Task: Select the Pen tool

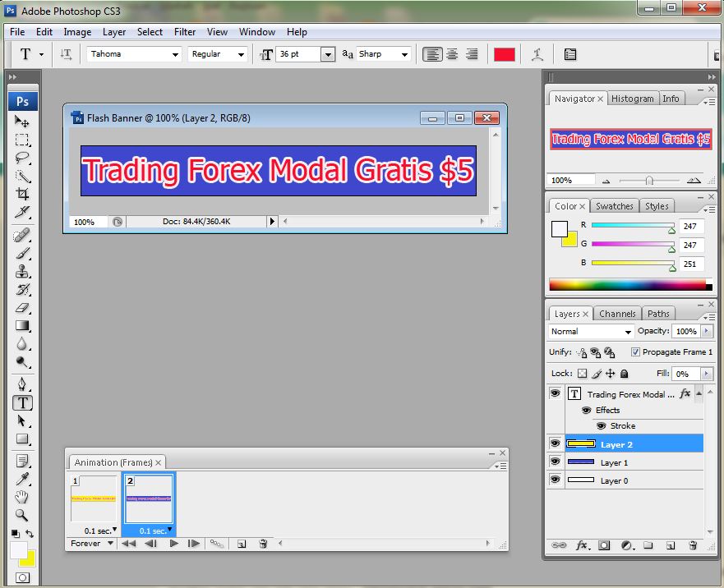Action: pos(21,384)
